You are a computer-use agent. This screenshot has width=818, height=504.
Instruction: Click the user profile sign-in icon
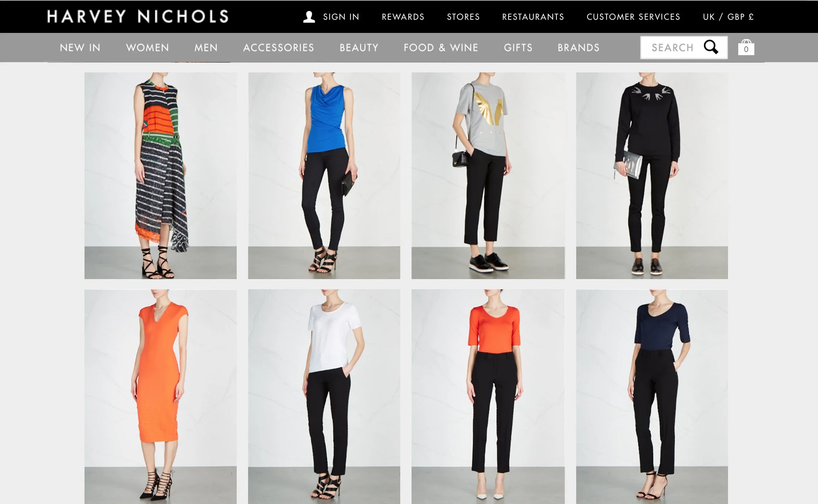click(x=309, y=17)
